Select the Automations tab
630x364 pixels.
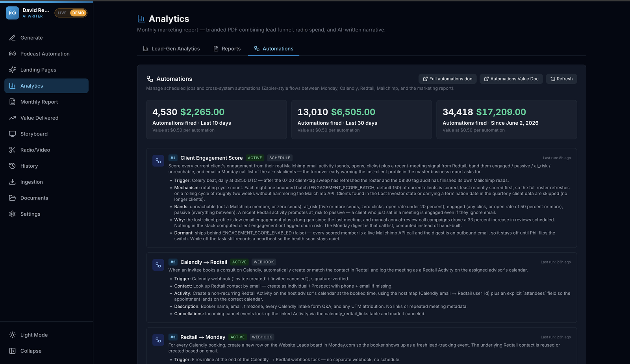tap(274, 49)
